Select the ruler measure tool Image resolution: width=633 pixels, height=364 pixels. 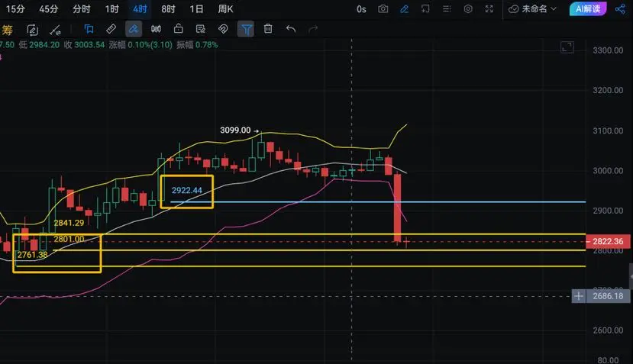click(111, 29)
